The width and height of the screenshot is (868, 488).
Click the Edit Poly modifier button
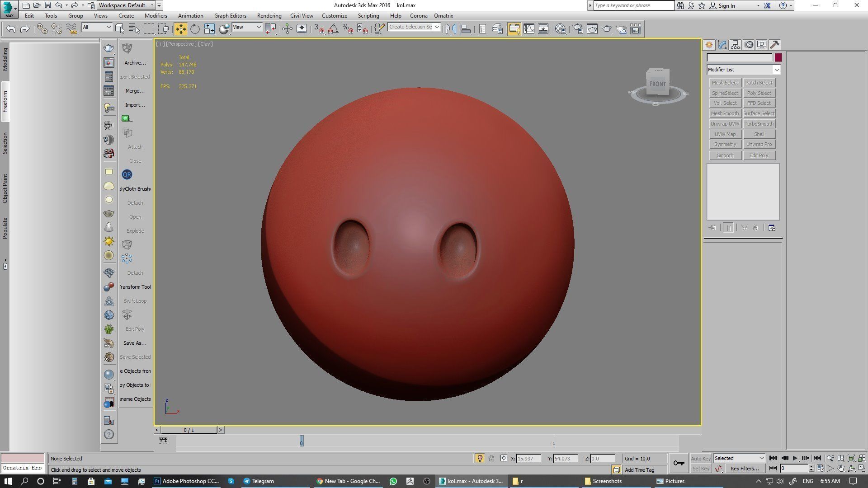click(x=759, y=155)
